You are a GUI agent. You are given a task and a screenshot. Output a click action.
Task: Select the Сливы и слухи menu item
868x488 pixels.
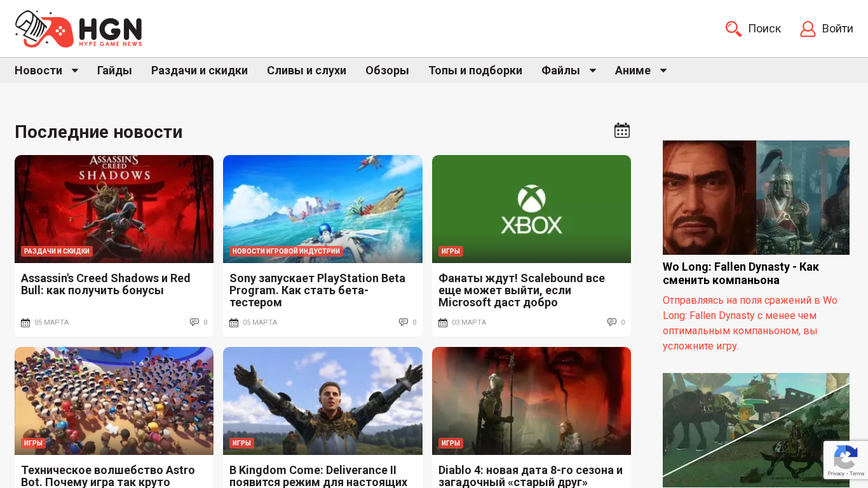[x=306, y=71]
